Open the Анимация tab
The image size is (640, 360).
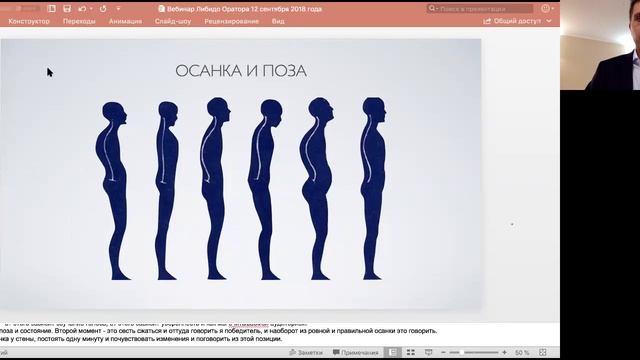125,21
